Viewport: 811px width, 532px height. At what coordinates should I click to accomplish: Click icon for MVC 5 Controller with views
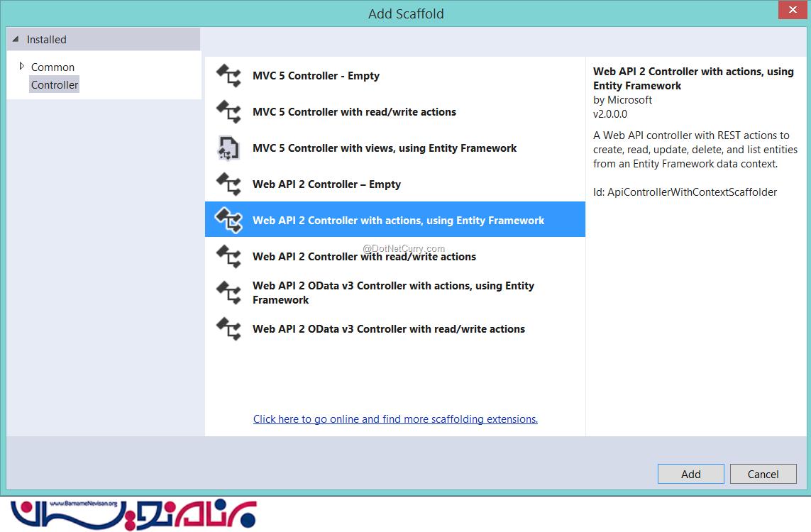tap(228, 148)
